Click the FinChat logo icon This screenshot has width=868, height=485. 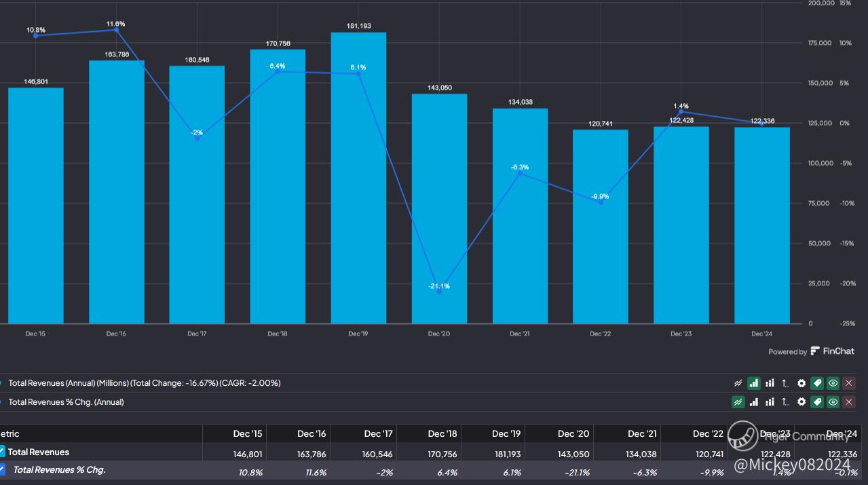pos(815,351)
